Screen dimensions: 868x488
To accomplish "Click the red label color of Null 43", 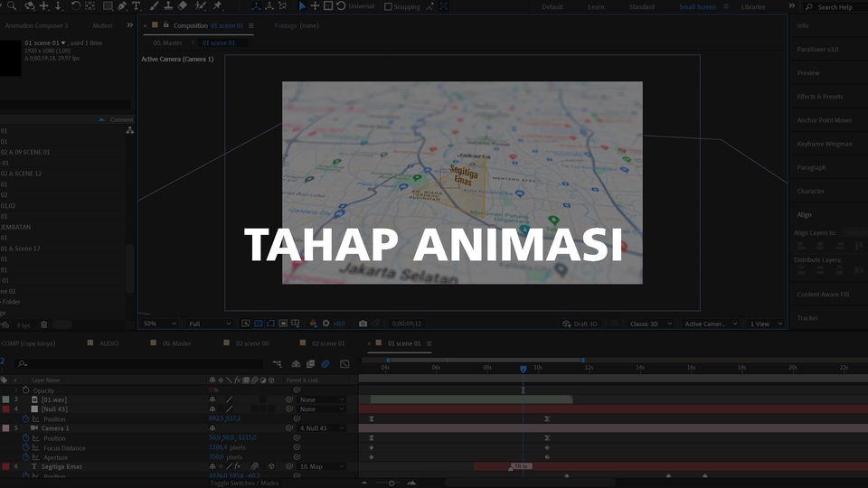I will (x=5, y=408).
